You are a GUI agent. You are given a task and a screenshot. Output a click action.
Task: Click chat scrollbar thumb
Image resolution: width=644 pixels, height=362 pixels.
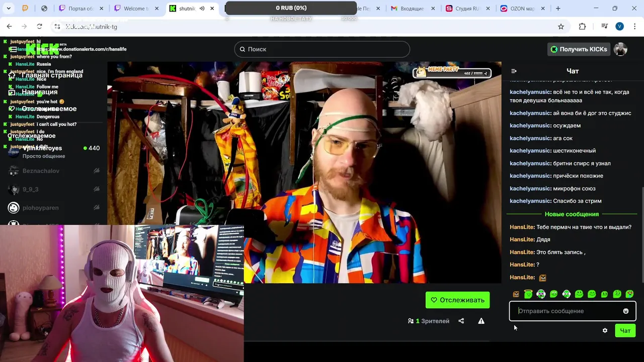click(642, 235)
